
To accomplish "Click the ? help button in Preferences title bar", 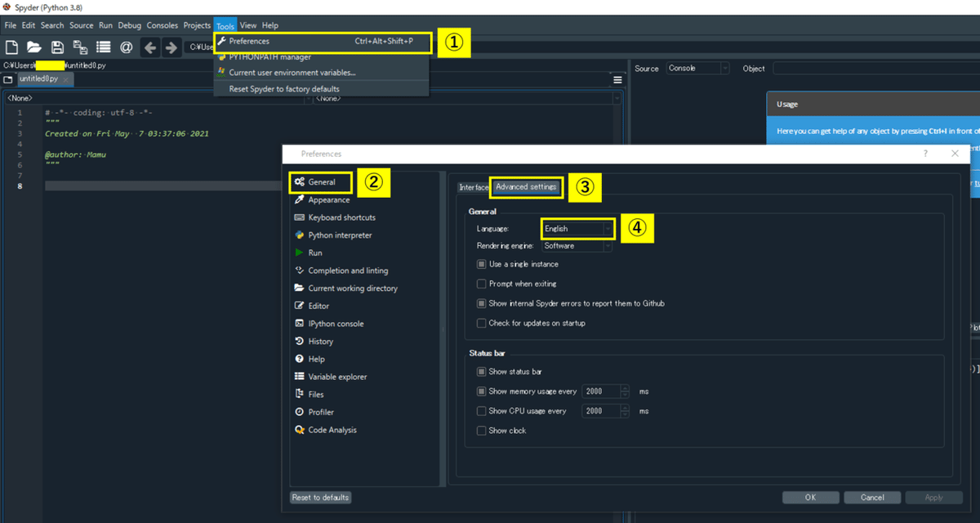I will click(x=925, y=154).
